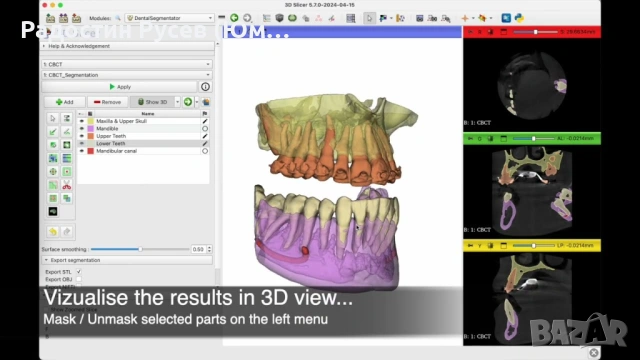Hide the Mandibular canal segment
This screenshot has height=360, width=640.
coord(82,151)
